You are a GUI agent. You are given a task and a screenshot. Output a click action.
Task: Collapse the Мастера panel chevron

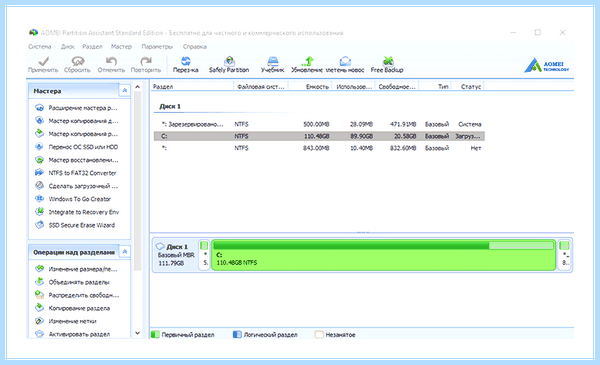(x=125, y=91)
